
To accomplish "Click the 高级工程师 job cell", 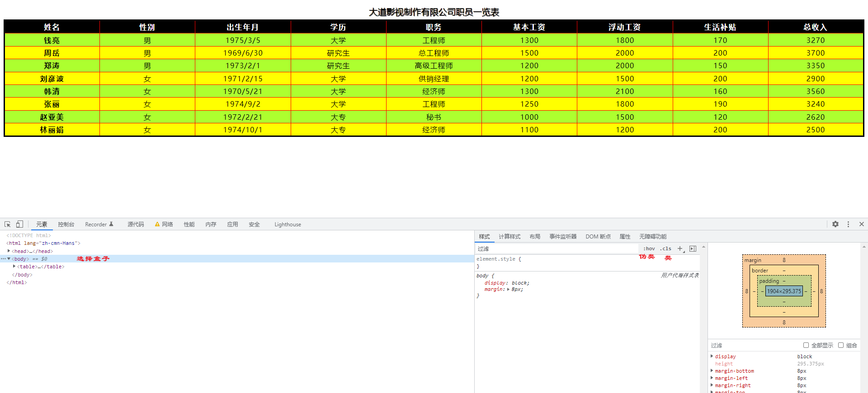I will pos(434,66).
